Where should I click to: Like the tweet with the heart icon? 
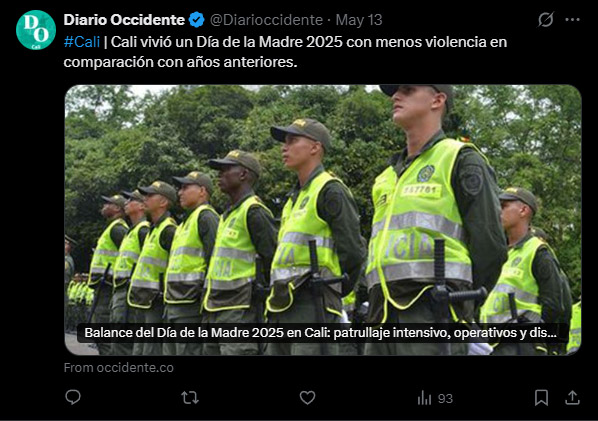tap(307, 398)
